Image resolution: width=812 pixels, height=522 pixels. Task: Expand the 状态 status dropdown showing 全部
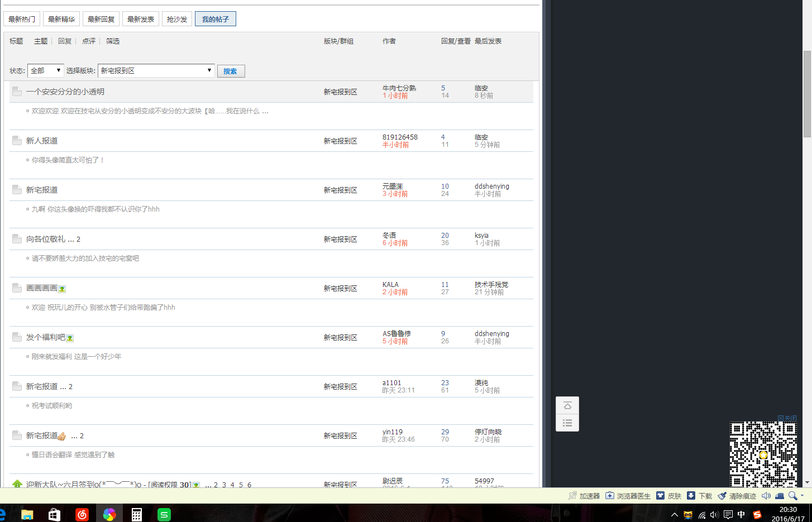[x=45, y=71]
